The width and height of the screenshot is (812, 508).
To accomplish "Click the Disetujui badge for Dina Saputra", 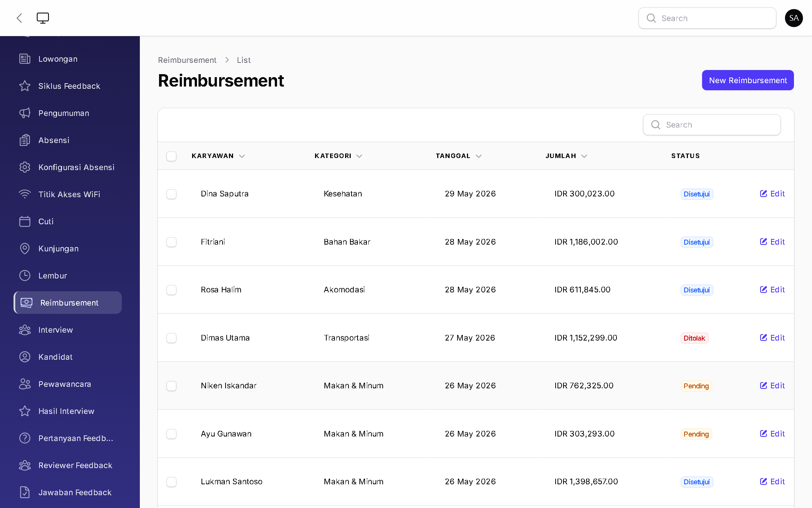I will pyautogui.click(x=697, y=194).
